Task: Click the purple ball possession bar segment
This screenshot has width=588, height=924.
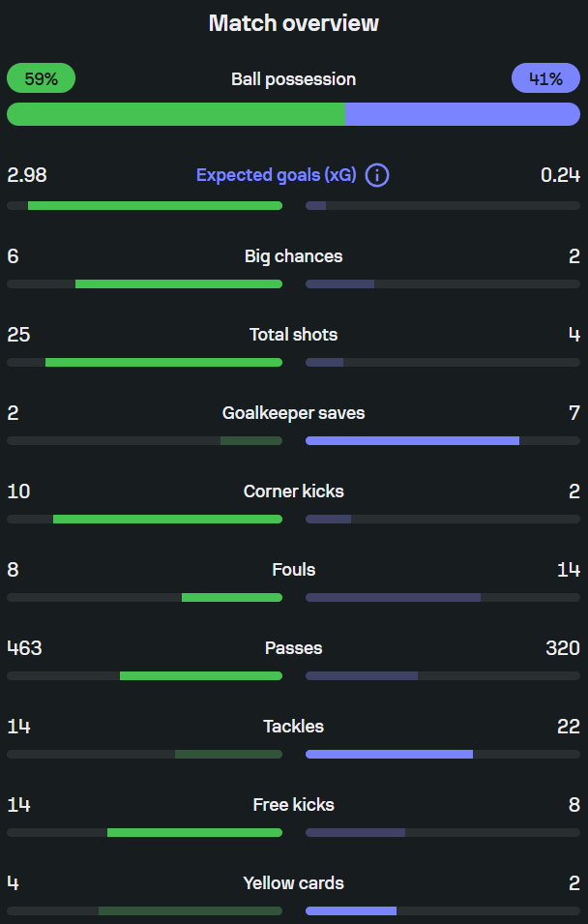Action: tap(462, 114)
